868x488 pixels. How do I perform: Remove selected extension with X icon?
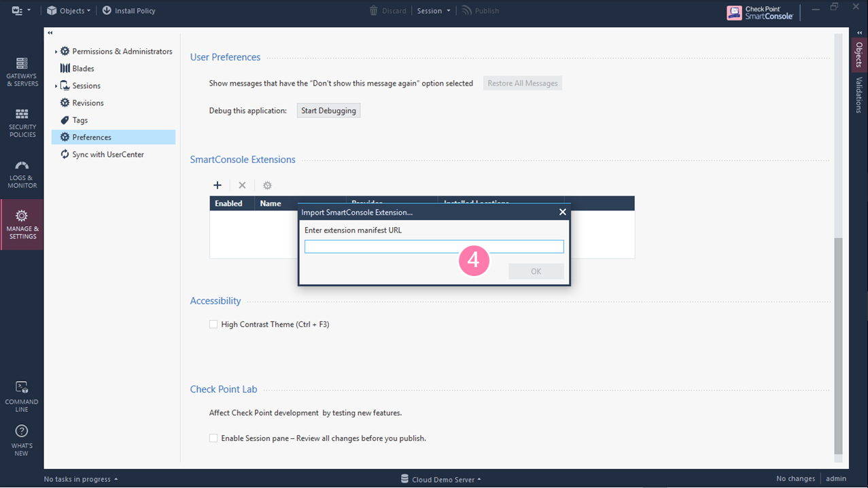[x=242, y=186]
